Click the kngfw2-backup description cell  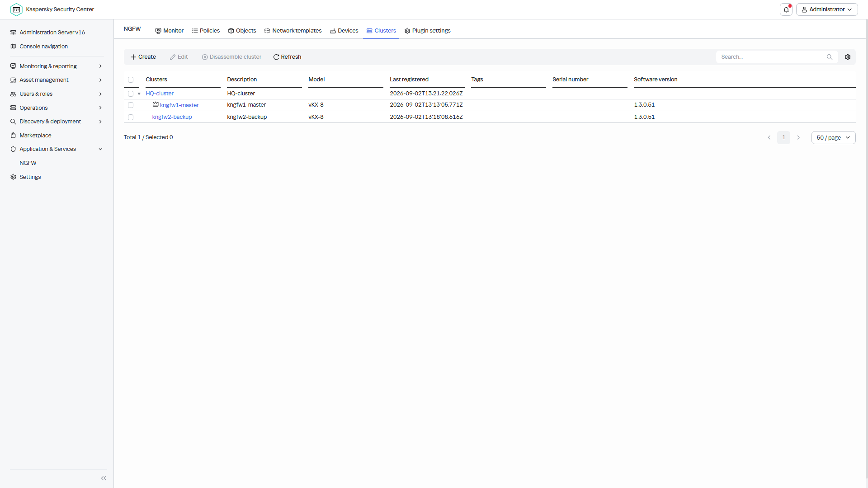(x=247, y=117)
